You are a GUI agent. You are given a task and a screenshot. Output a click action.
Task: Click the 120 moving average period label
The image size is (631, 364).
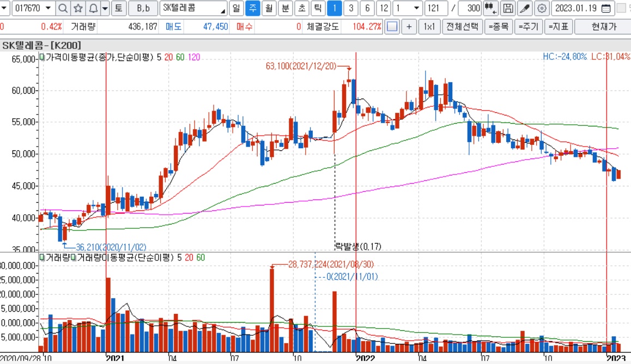[194, 57]
